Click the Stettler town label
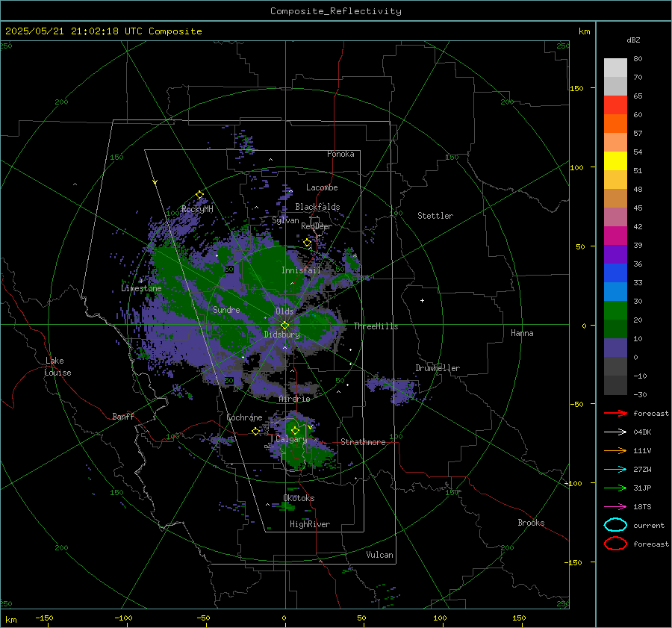This screenshot has height=628, width=672. tap(435, 216)
